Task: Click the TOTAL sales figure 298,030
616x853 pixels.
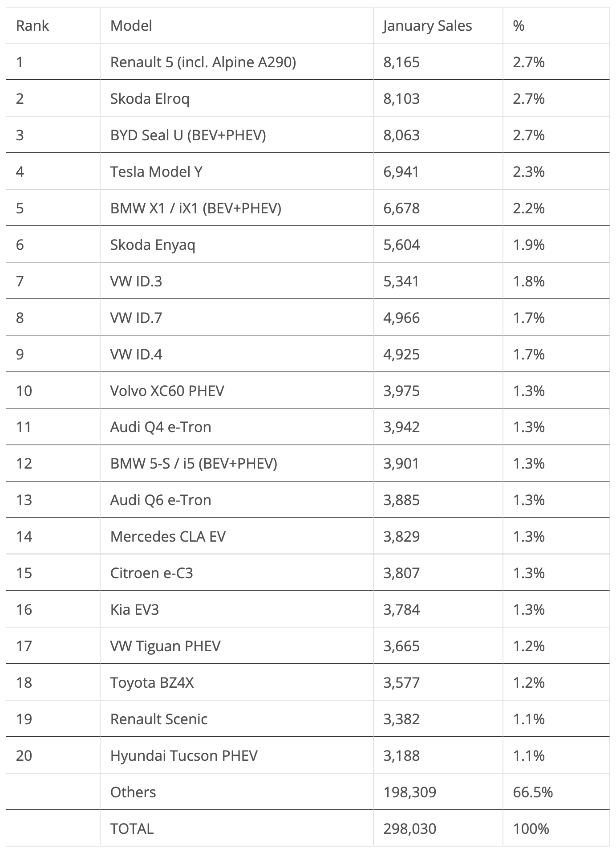Action: [409, 829]
